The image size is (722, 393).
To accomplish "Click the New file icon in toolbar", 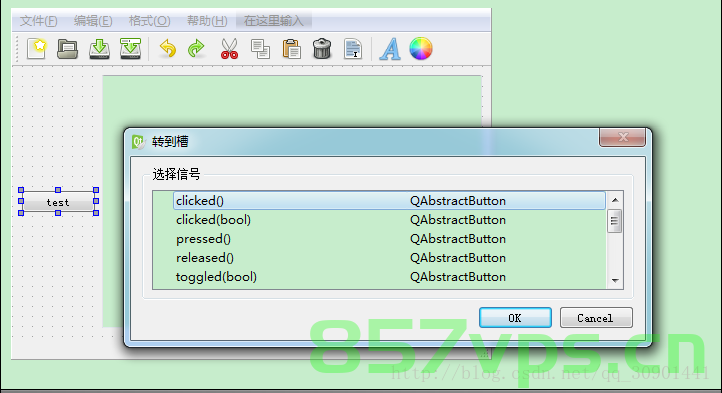I will click(x=37, y=49).
